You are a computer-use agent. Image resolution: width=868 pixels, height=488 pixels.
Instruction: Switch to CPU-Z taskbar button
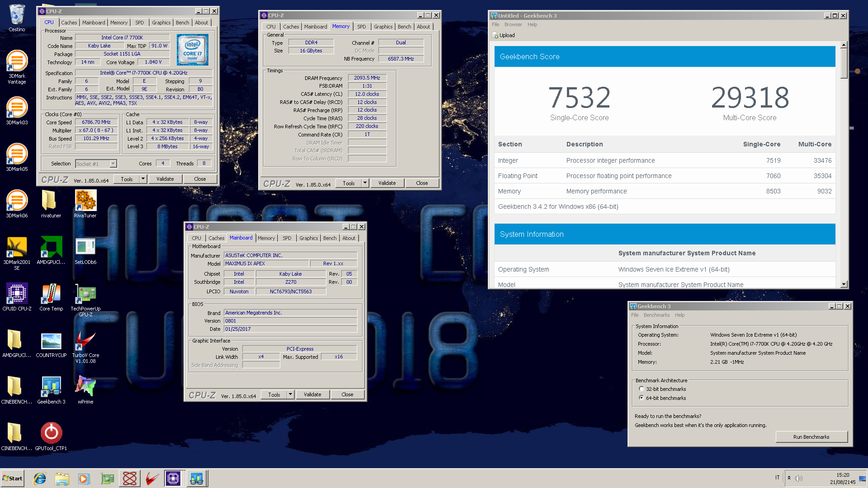click(x=173, y=479)
